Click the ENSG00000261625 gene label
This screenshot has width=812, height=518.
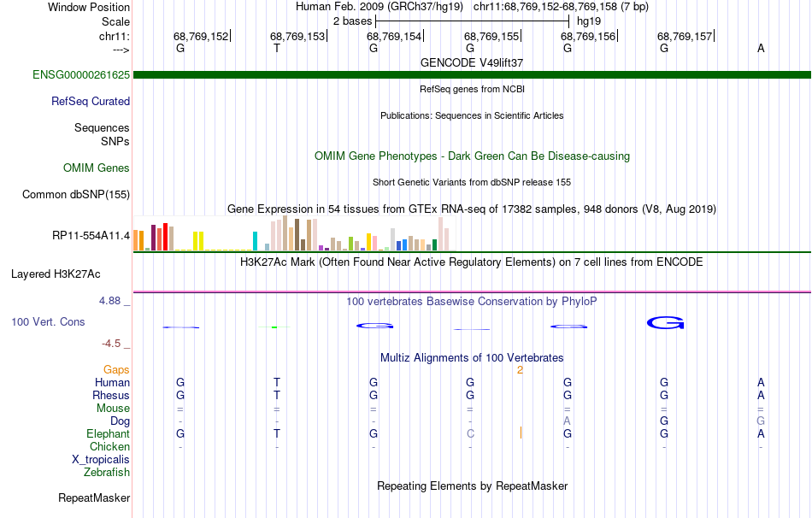[x=81, y=74]
